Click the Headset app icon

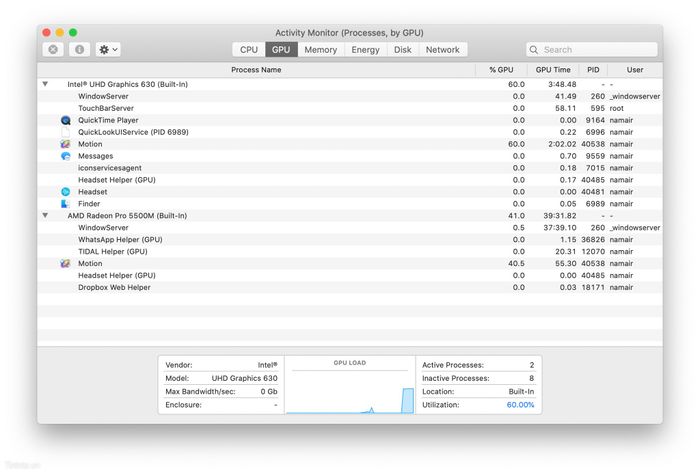click(66, 192)
